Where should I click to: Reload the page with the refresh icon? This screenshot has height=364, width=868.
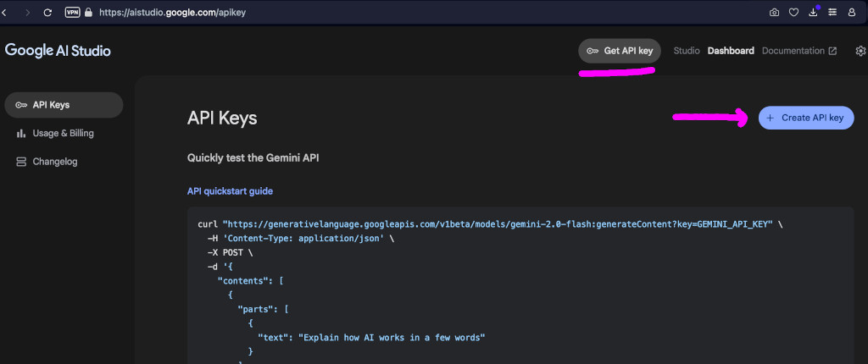(x=47, y=12)
